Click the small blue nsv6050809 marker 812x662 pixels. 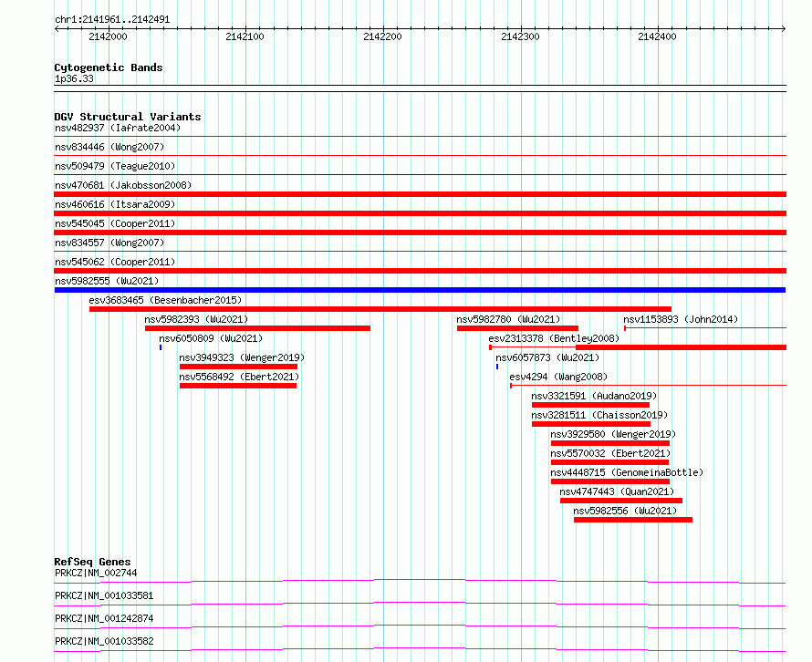pos(161,347)
